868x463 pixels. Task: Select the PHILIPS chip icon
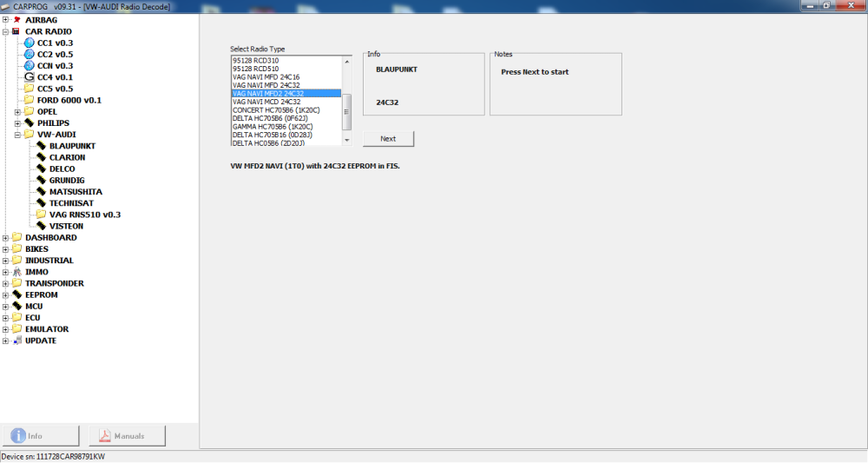tap(30, 123)
